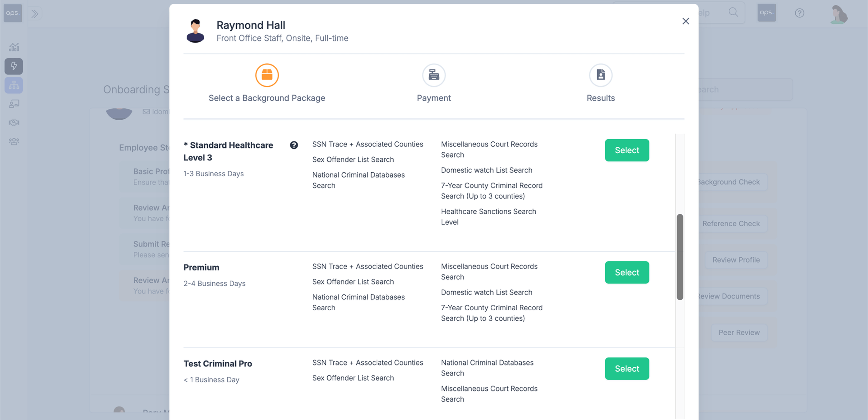
Task: Open the team members sidebar icon
Action: coord(14,141)
